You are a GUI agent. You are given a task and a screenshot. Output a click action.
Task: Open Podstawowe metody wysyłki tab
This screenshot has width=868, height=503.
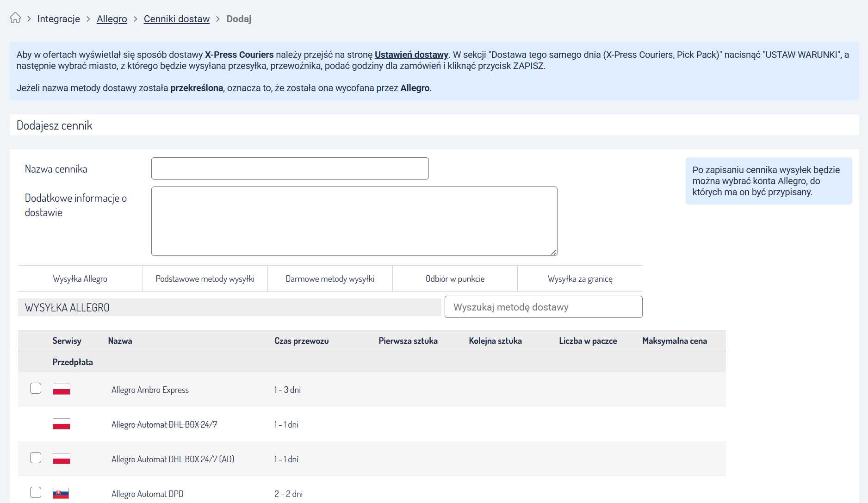[x=205, y=279]
